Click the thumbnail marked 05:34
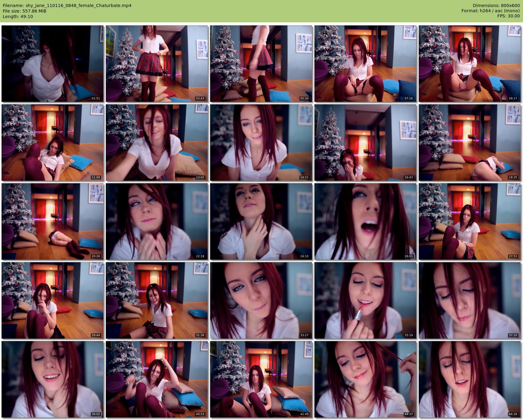 (x=261, y=64)
